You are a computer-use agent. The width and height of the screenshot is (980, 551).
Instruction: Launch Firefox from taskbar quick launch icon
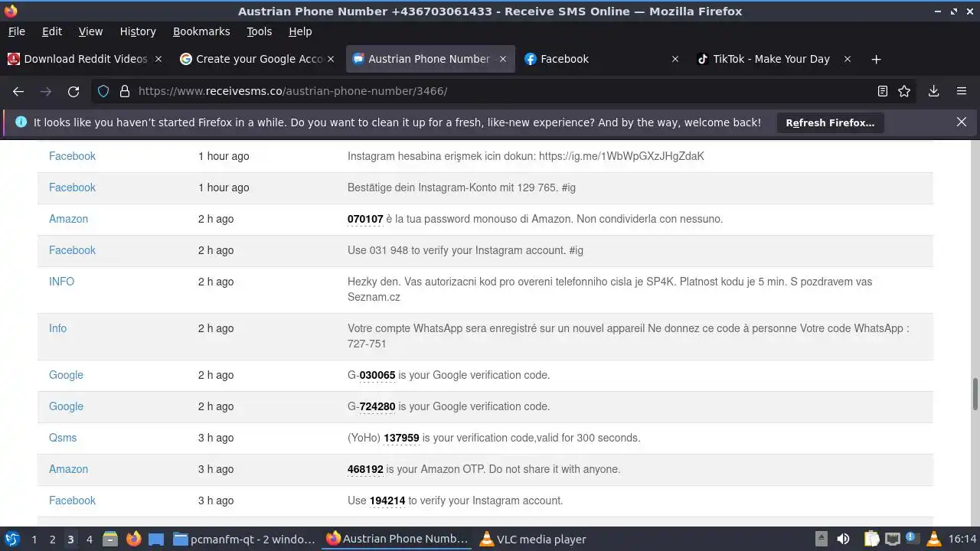click(134, 539)
